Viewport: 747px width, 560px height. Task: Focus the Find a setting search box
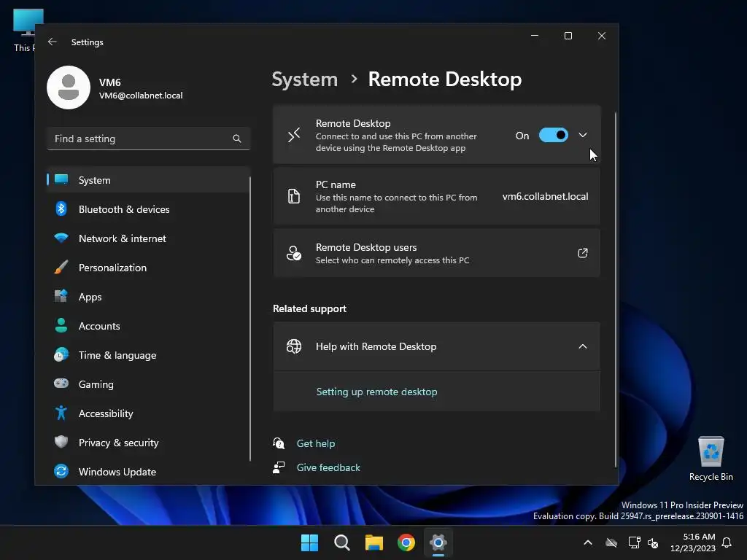tap(148, 139)
